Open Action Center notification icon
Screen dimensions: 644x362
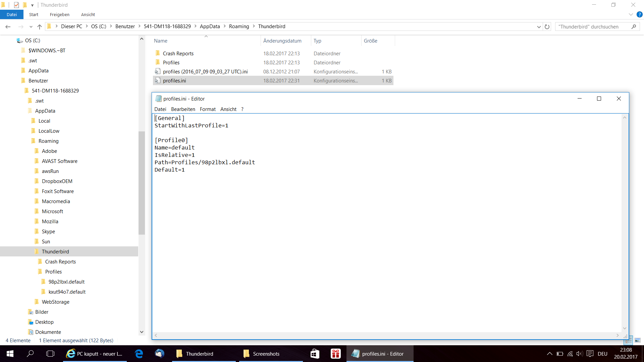pos(590,354)
